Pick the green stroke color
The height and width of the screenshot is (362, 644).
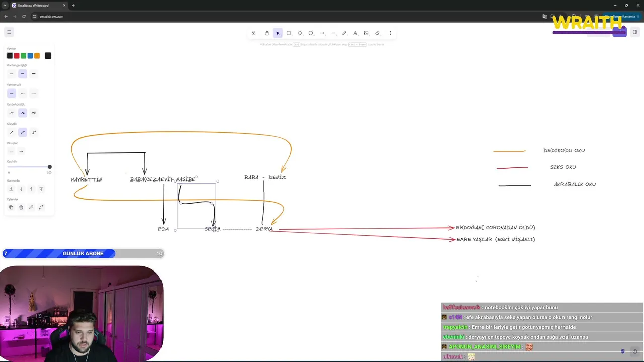point(23,56)
